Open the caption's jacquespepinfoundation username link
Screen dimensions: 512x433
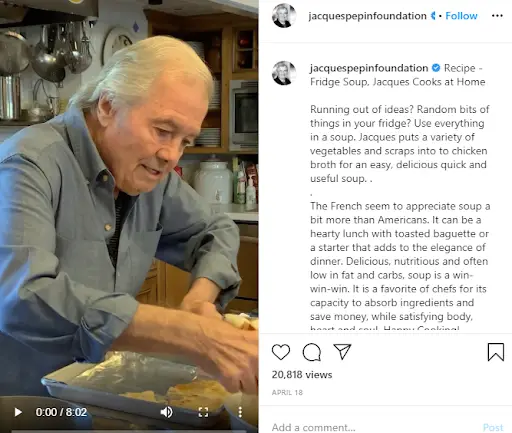click(x=369, y=68)
